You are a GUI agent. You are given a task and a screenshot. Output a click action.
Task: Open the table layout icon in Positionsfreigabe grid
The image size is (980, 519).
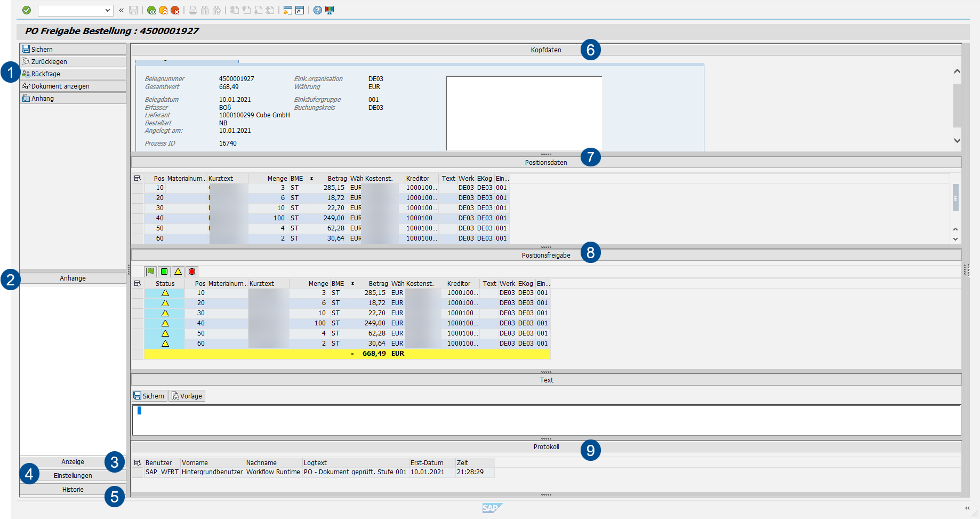pos(138,283)
